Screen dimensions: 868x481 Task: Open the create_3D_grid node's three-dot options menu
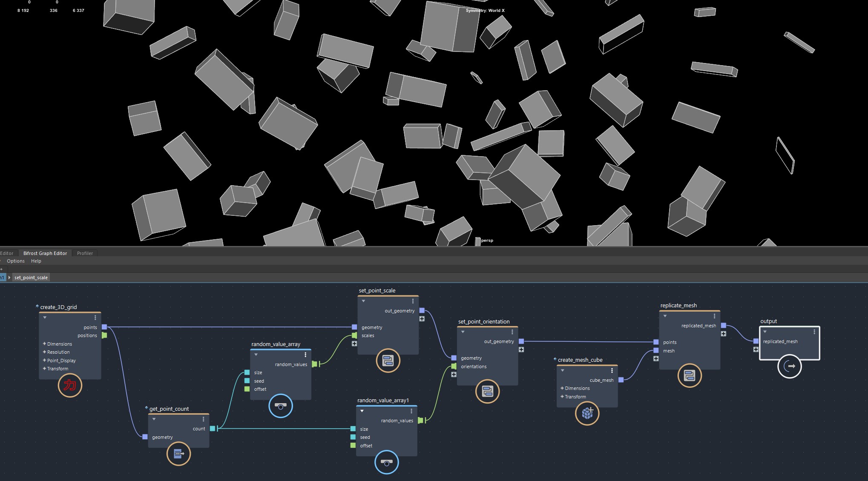coord(95,318)
